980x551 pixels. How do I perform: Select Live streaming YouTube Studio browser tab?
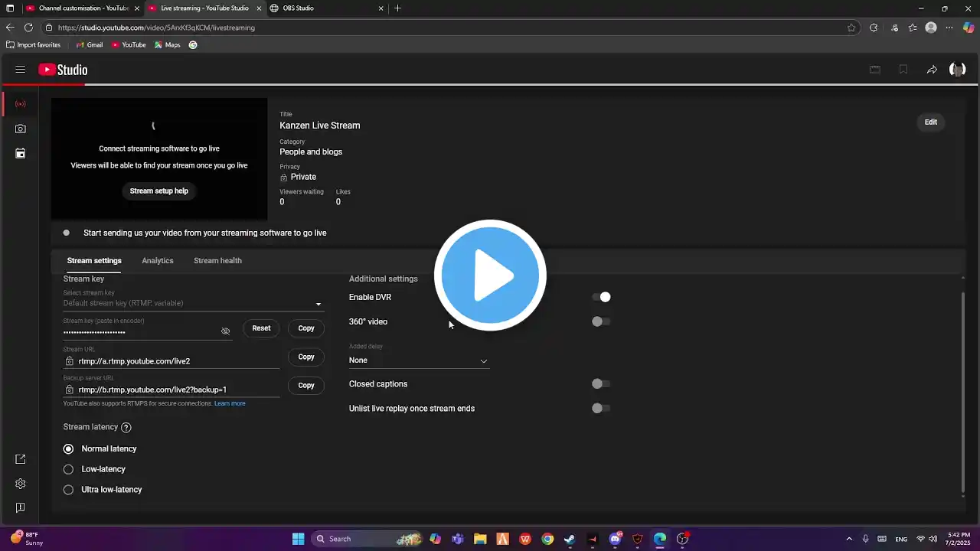[x=204, y=8]
